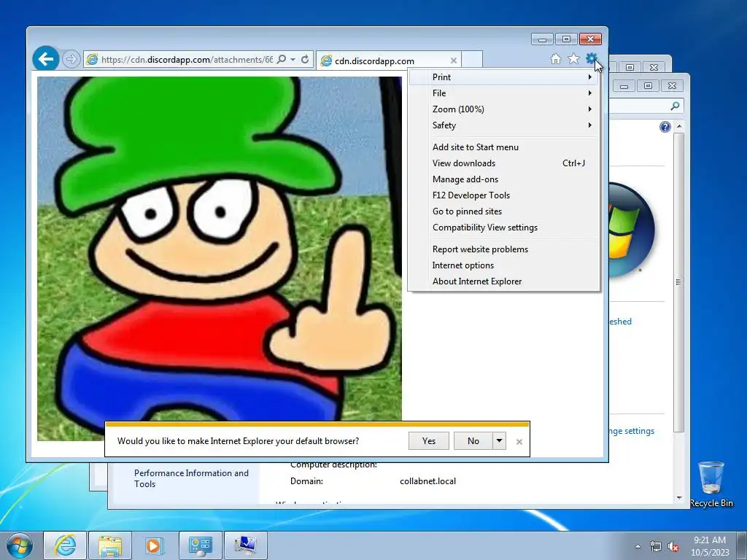Click the muted volume tray icon
747x560 pixels.
coord(673,547)
